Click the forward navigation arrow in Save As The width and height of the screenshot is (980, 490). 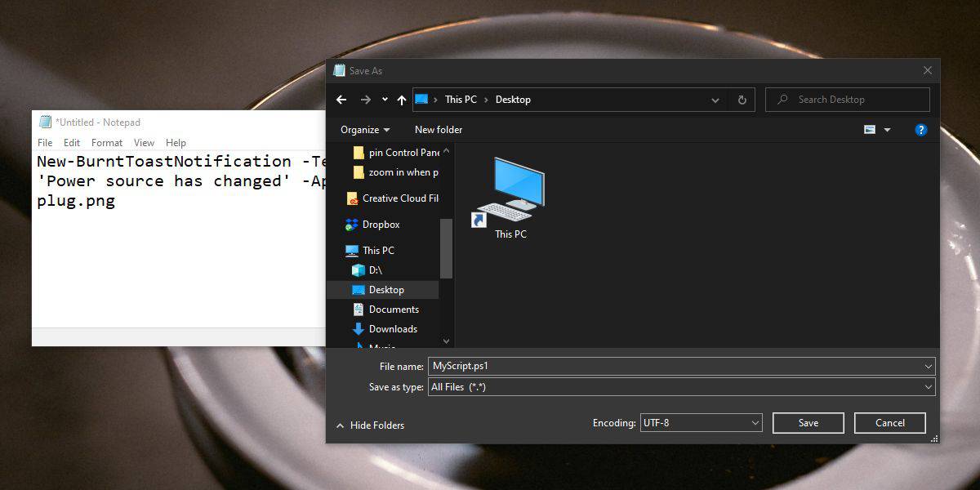point(365,100)
